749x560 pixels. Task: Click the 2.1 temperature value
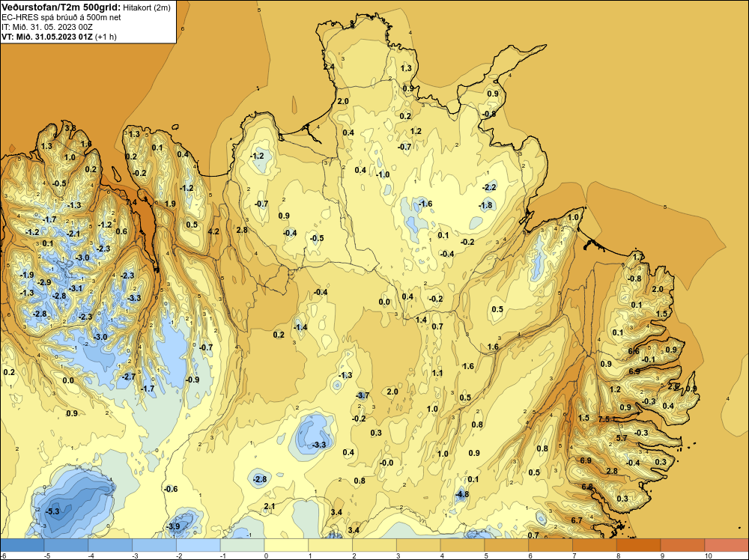pos(270,506)
